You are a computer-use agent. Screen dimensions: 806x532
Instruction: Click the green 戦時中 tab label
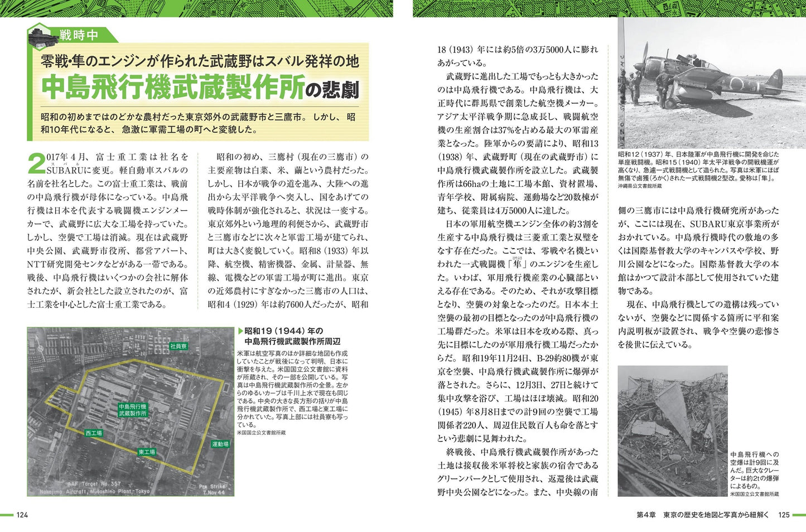pyautogui.click(x=79, y=35)
